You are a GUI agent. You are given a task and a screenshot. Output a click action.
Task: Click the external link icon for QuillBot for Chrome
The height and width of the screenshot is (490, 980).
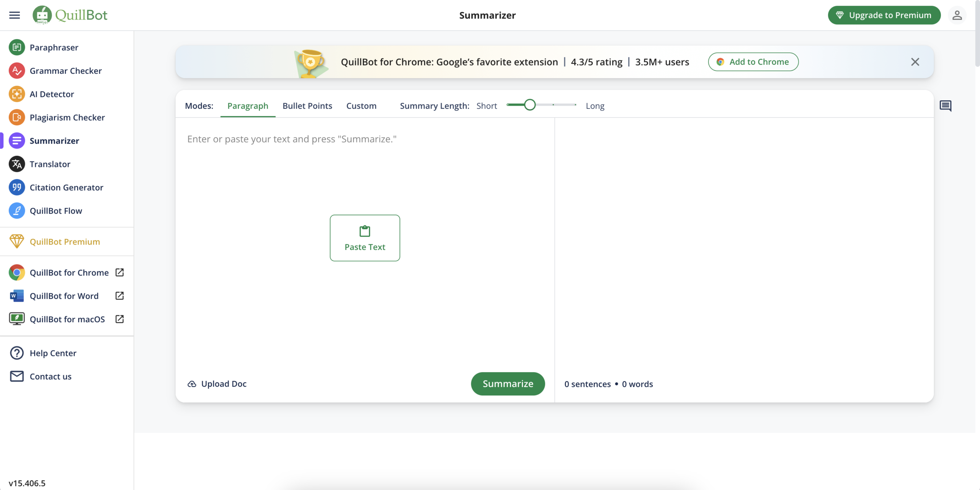119,272
